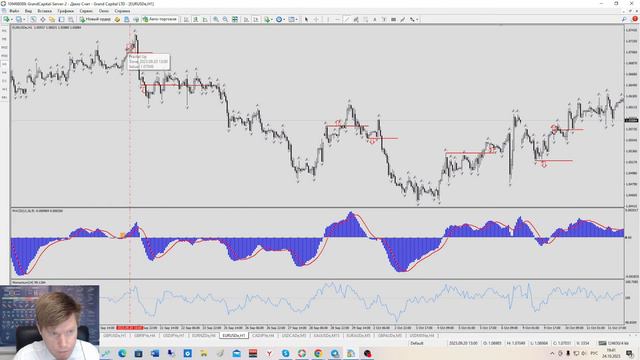Switch chart to bar chart style
The image size is (640, 360).
tap(186, 19)
